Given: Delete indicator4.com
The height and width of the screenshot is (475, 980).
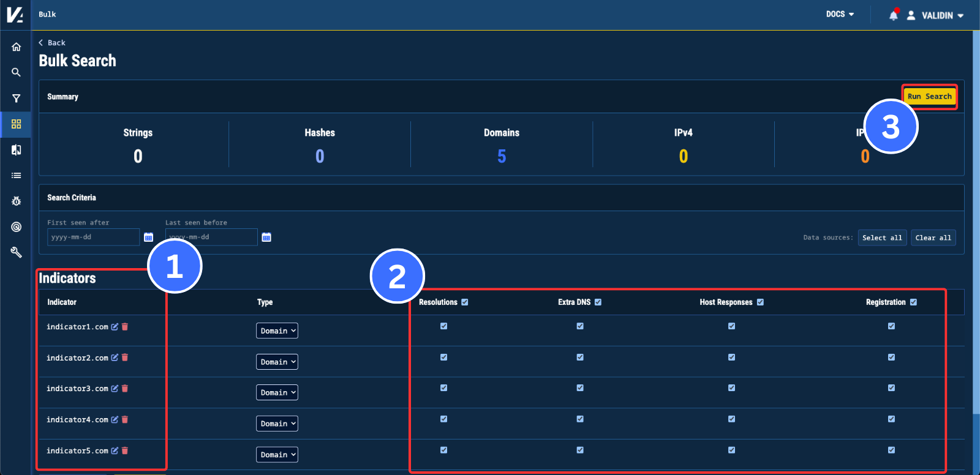Looking at the screenshot, I should 125,420.
